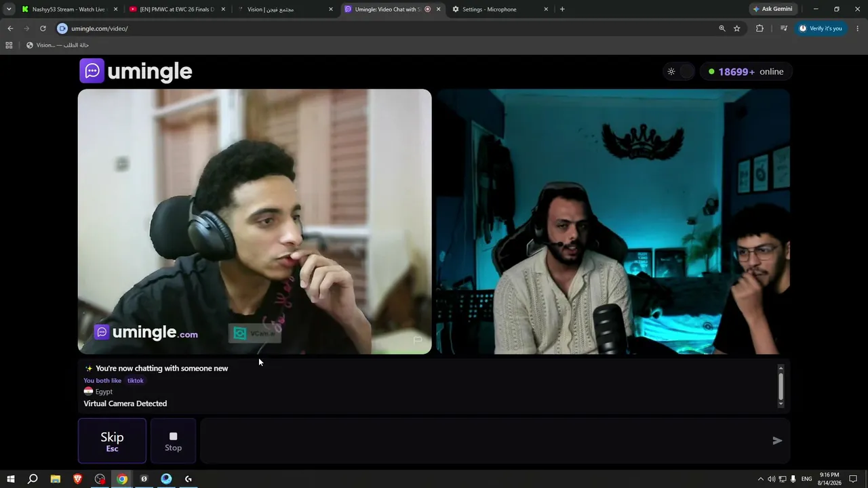The width and height of the screenshot is (868, 488).
Task: Click the chat log scrollbar up arrow
Action: 781,368
